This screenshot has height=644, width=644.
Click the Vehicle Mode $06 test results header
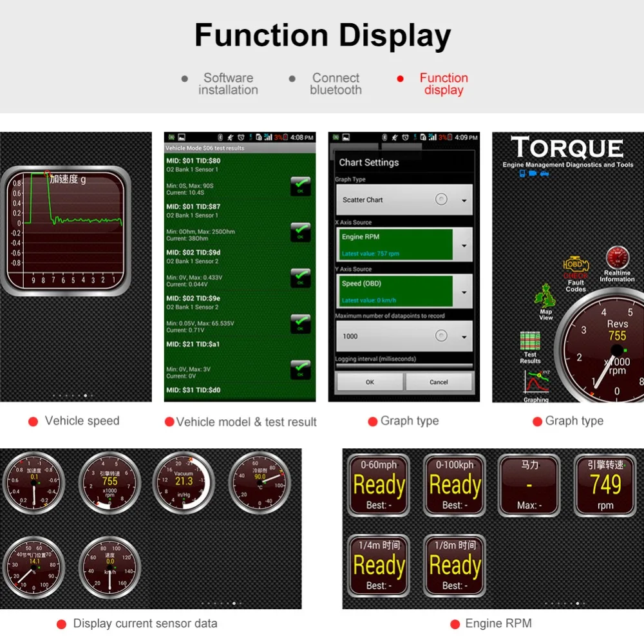pyautogui.click(x=240, y=148)
